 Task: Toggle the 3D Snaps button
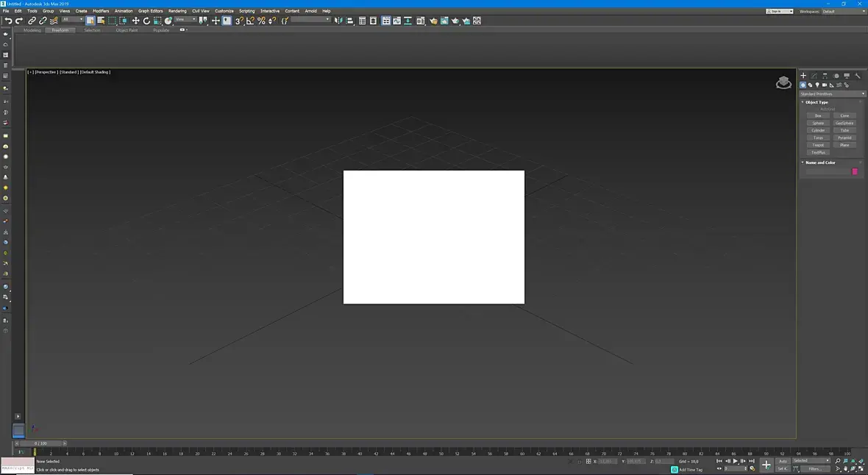239,21
